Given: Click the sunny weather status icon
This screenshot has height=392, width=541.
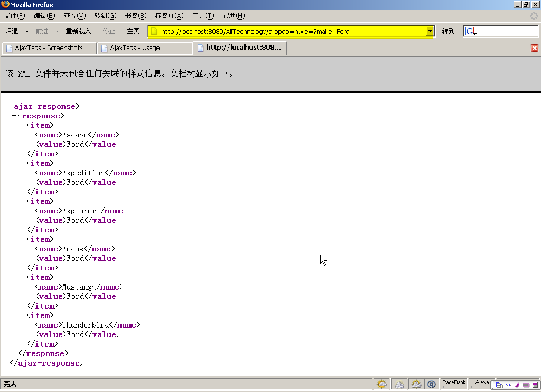Looking at the screenshot, I should point(381,384).
